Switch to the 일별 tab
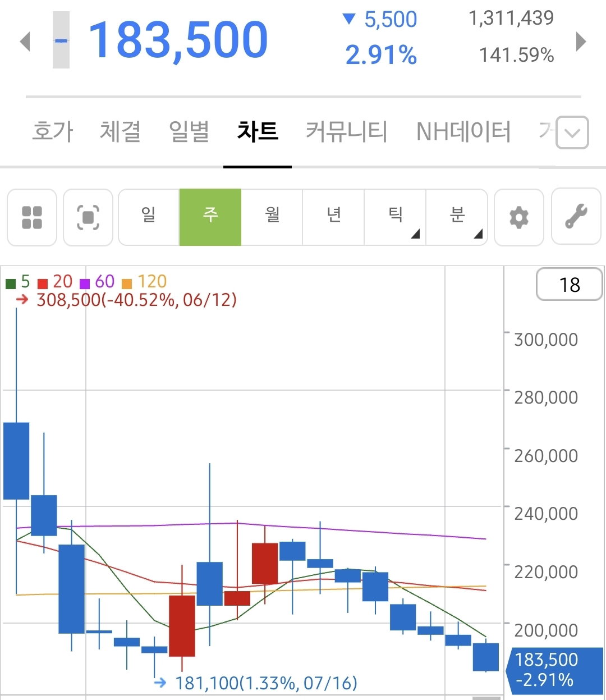 (x=189, y=131)
